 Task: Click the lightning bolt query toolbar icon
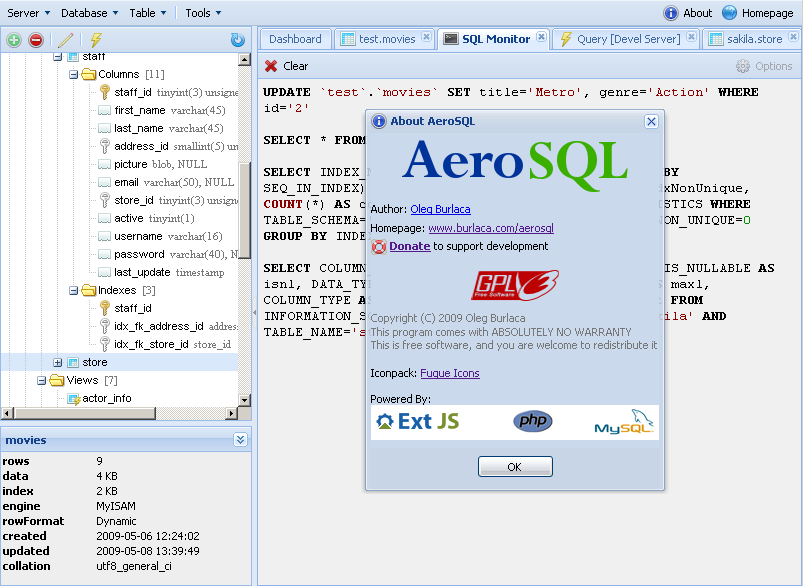[x=96, y=40]
